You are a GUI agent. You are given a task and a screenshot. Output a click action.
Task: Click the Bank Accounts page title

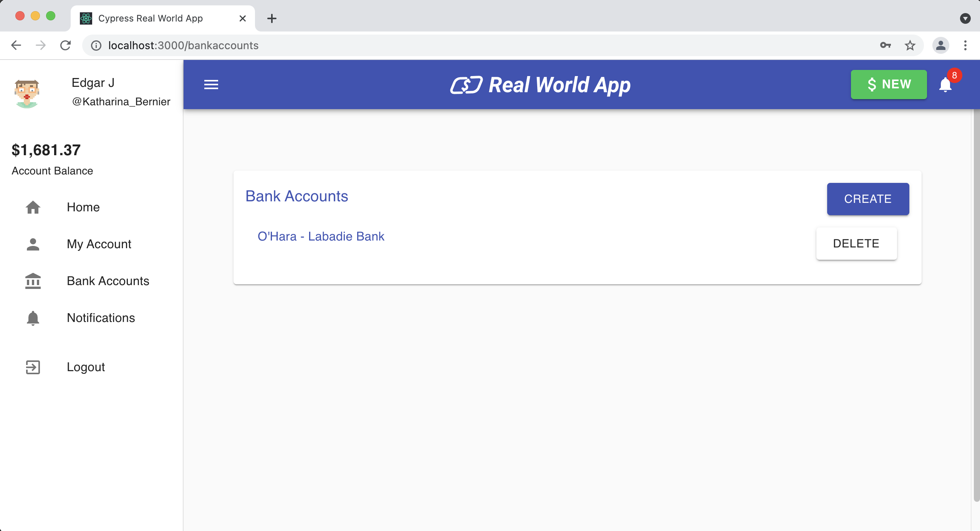[296, 196]
